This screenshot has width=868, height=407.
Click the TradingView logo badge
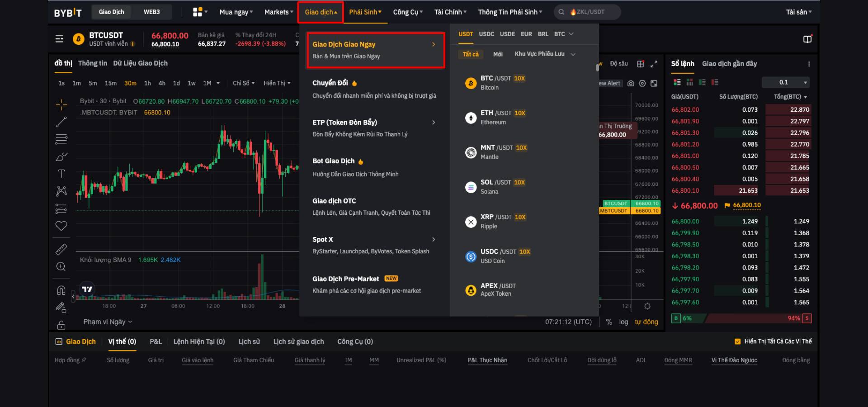(x=87, y=289)
